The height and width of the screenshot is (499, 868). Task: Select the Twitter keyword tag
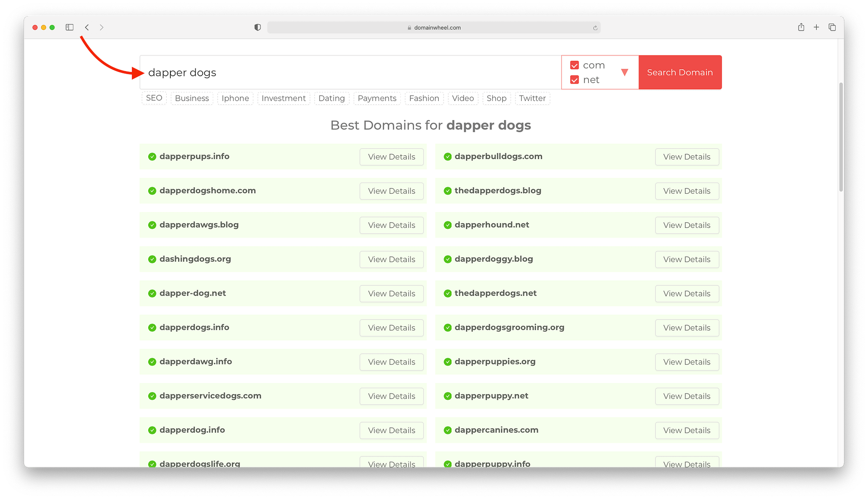(532, 98)
